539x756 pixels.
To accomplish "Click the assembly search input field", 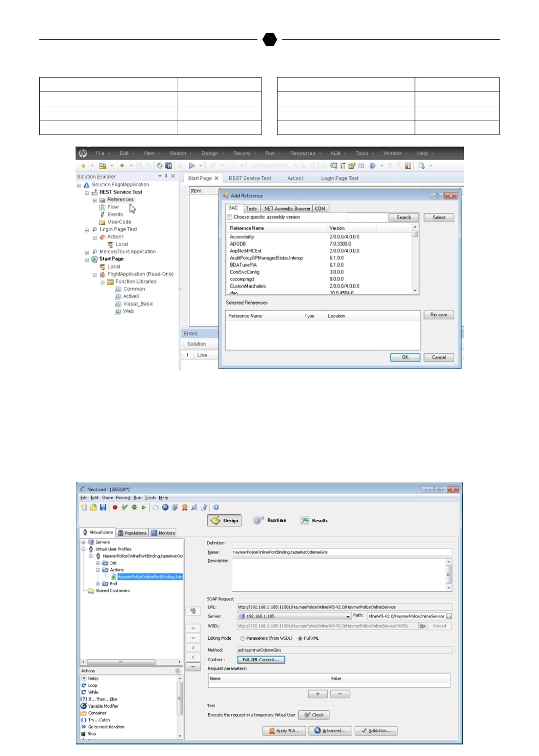I will click(367, 218).
